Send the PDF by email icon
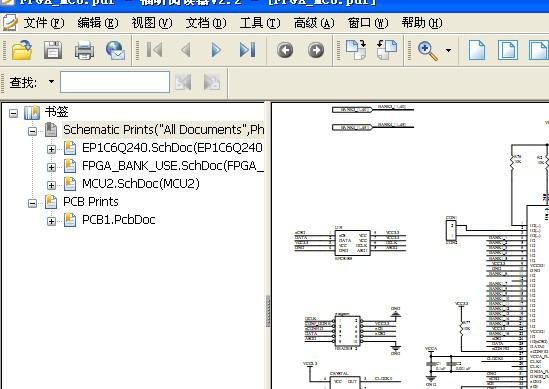Image resolution: width=549 pixels, height=389 pixels. click(116, 50)
